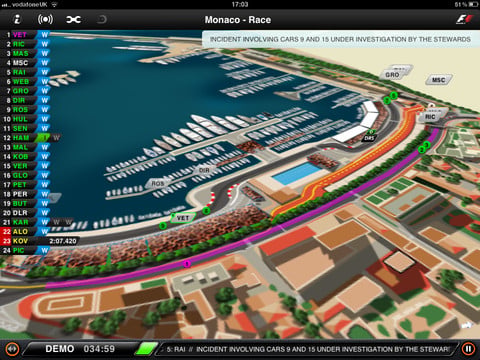Open the wrench settings icon
The image size is (480, 360).
73,20
